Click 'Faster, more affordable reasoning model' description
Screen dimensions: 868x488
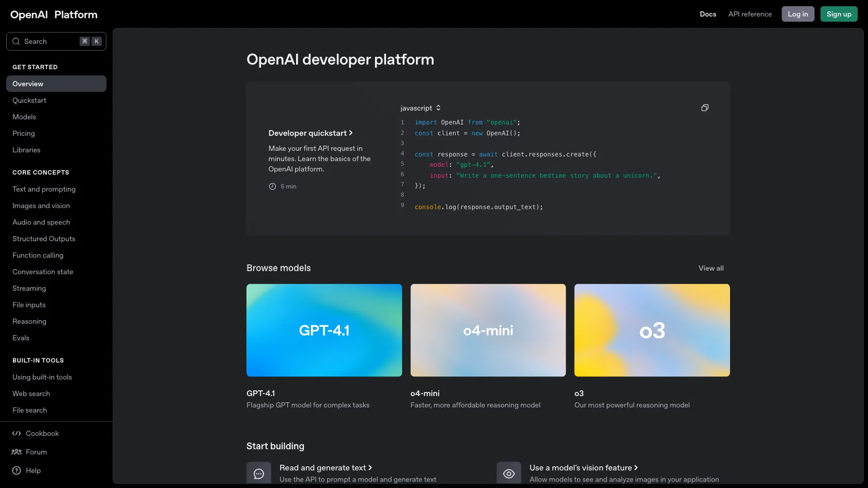[x=475, y=405]
